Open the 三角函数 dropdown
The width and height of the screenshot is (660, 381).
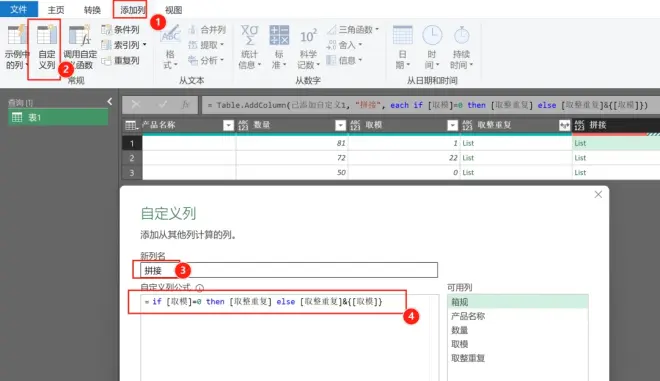coord(354,29)
